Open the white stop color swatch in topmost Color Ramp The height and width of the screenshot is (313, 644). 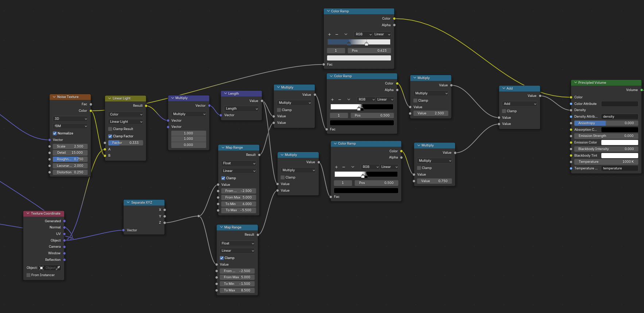coord(359,58)
